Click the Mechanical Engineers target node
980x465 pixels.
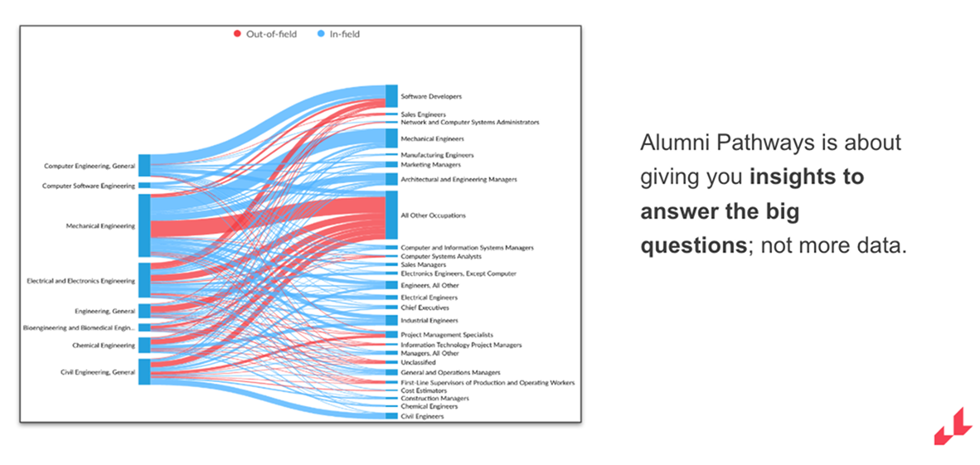391,138
